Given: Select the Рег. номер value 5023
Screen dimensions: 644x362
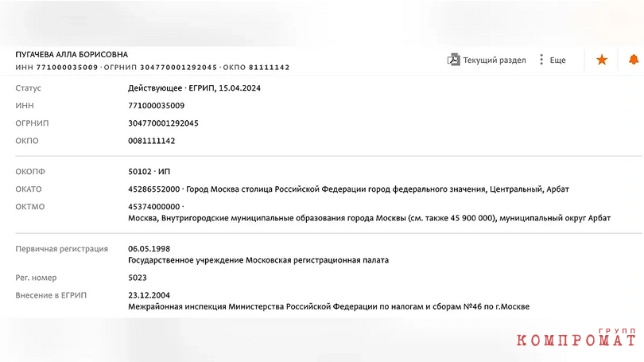Looking at the screenshot, I should tap(138, 278).
